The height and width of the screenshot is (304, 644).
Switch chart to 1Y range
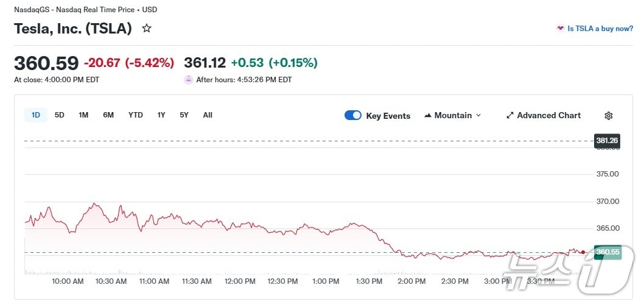pos(161,115)
